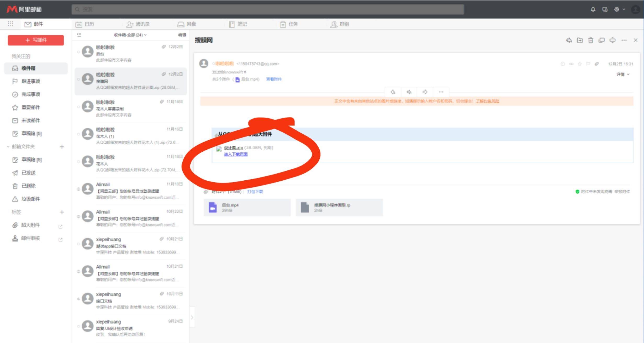Screen dimensions: 644x343
Task: Click reply-all icon in mail title toolbar
Action: (569, 40)
